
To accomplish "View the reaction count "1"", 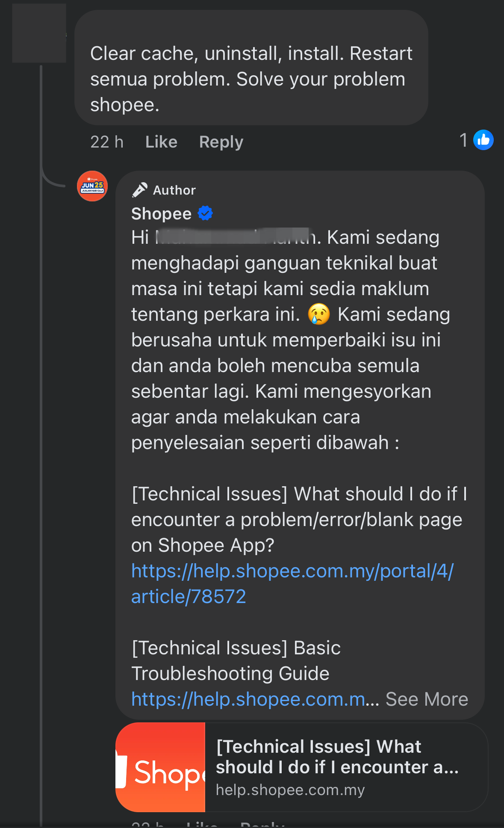I will (463, 140).
